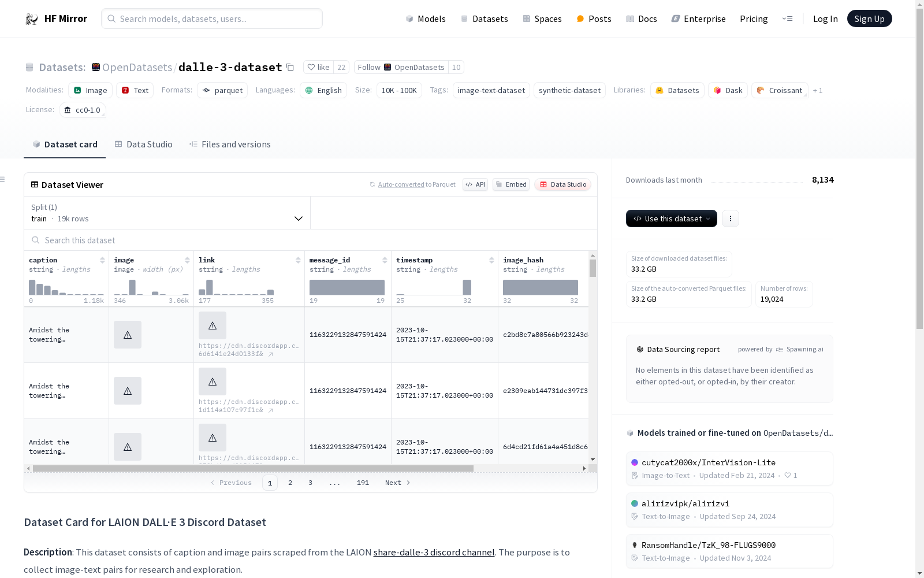Click the timestamp lengths histogram
The image size is (924, 578).
[x=434, y=287]
